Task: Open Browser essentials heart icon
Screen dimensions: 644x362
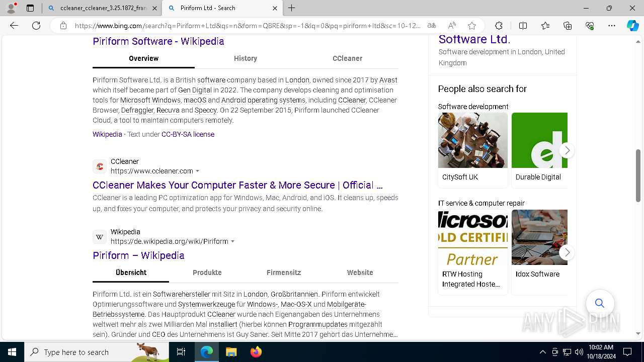Action: 590,26
